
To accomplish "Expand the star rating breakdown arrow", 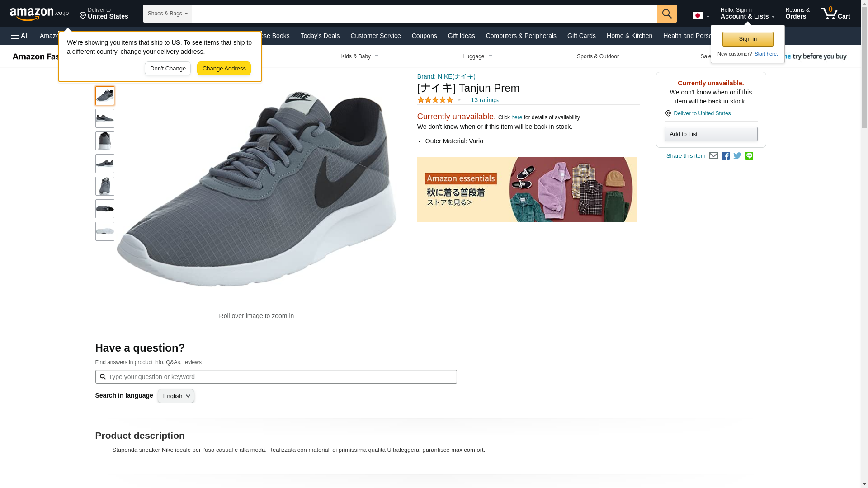I will 459,100.
